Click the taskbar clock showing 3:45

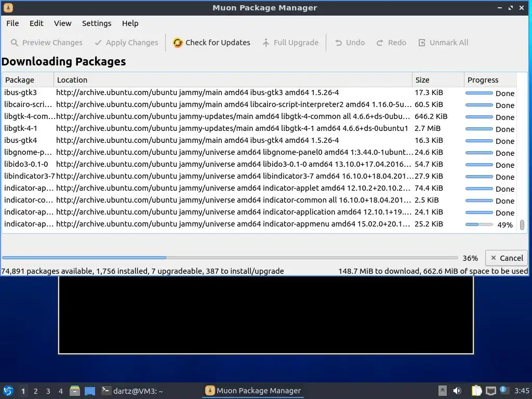(522, 391)
